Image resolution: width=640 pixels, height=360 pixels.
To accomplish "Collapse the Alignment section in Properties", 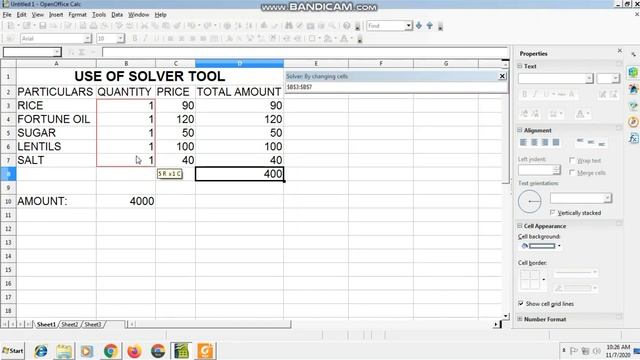I will click(x=520, y=130).
